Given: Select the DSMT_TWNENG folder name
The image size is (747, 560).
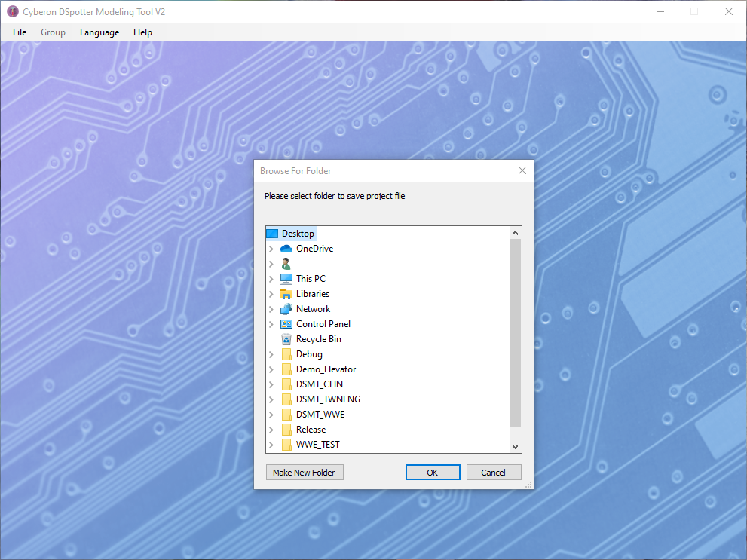Looking at the screenshot, I should pos(328,399).
